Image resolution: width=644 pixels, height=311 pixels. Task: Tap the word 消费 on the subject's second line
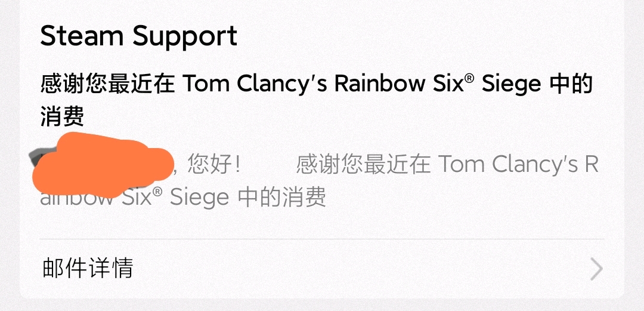click(x=63, y=116)
